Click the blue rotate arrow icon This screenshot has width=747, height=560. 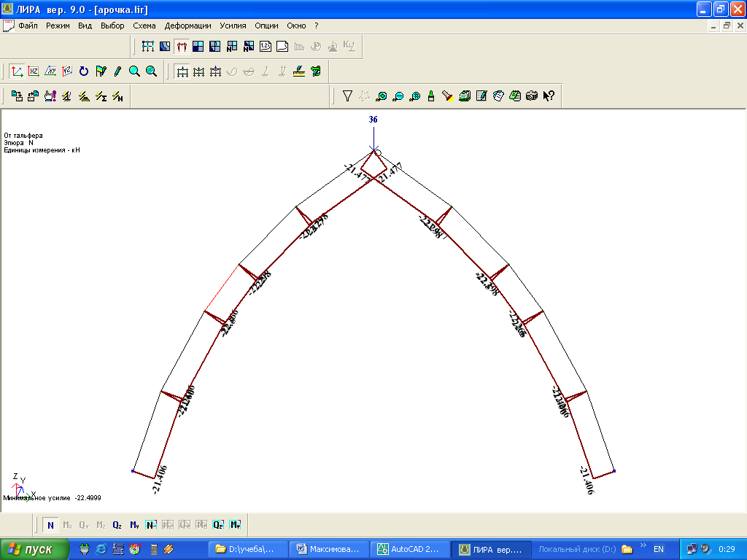point(84,71)
